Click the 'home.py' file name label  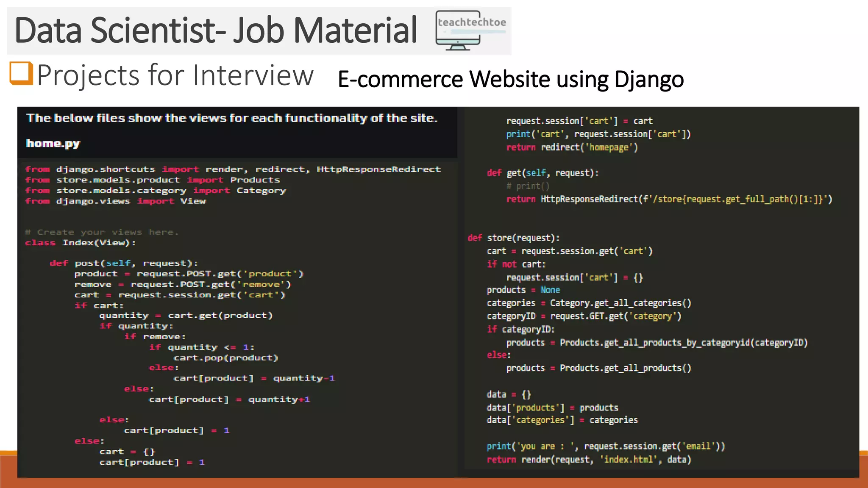click(x=53, y=143)
